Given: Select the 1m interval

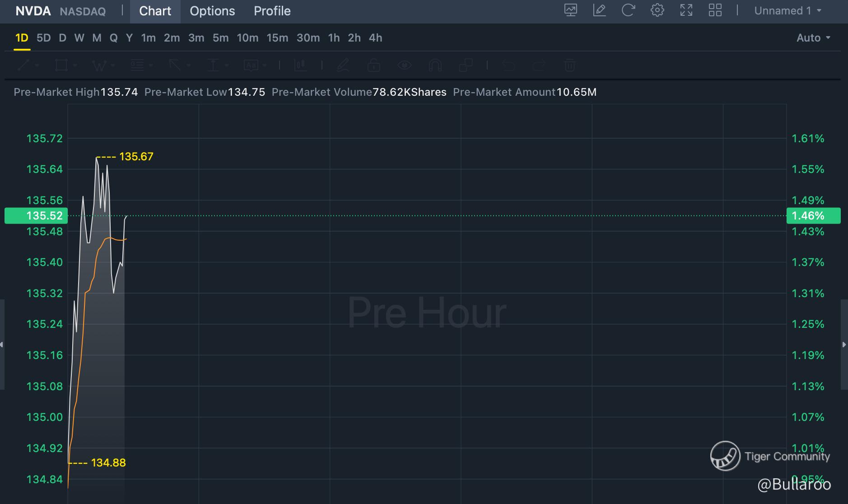Looking at the screenshot, I should [148, 38].
